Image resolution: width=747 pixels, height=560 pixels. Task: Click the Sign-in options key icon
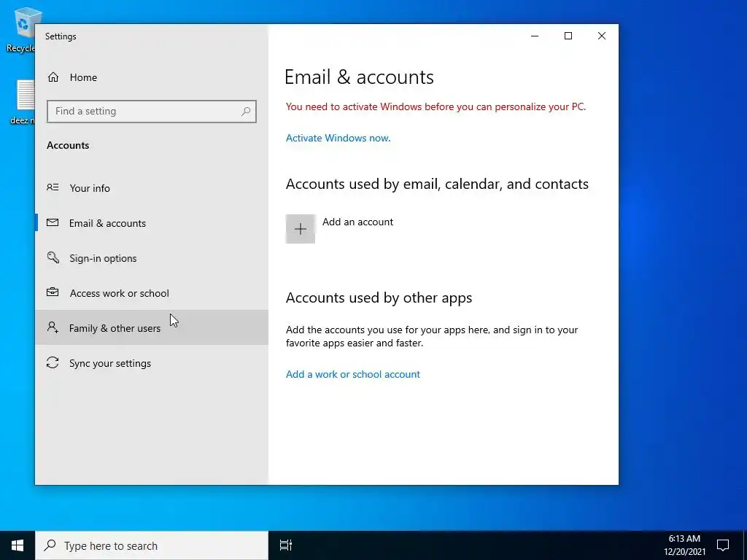click(53, 257)
